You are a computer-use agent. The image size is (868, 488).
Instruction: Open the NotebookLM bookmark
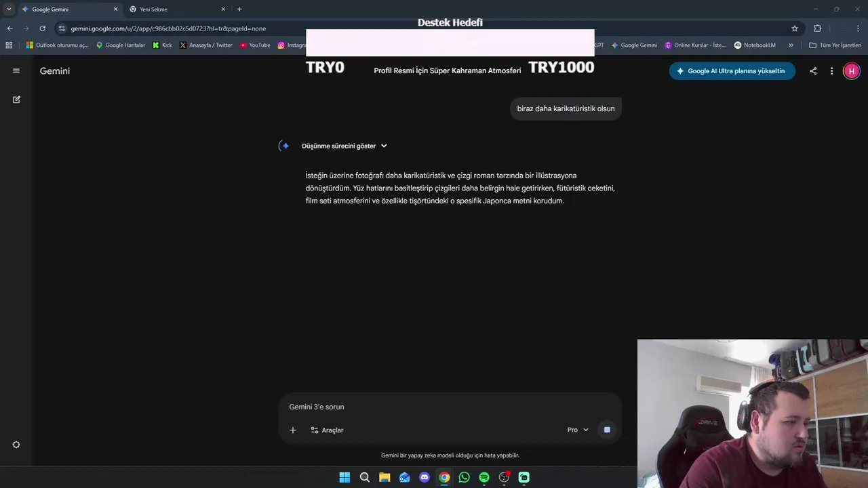click(755, 45)
